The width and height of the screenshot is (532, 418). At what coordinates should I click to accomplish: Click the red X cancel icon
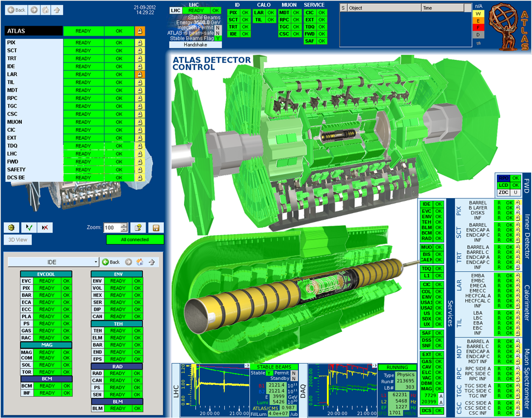coord(45,227)
